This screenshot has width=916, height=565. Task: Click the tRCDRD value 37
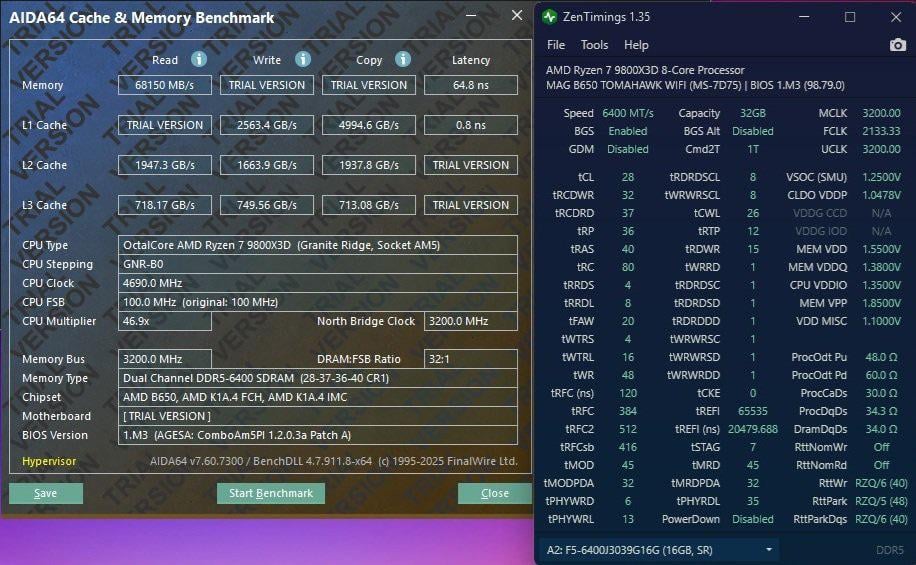(x=628, y=213)
